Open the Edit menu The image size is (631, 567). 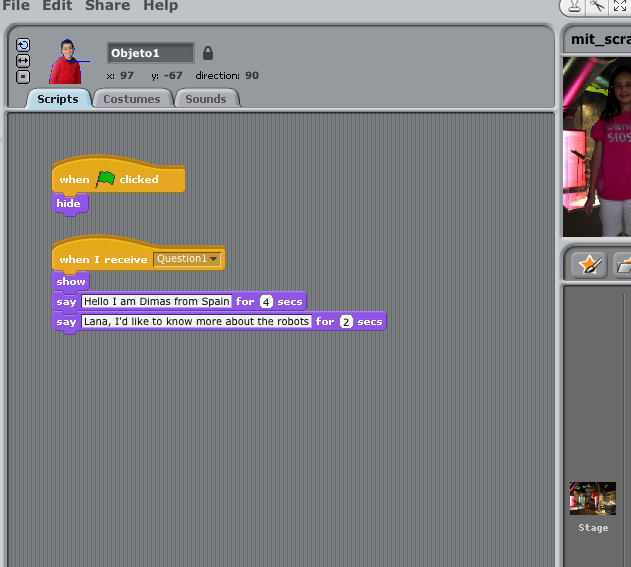click(57, 6)
